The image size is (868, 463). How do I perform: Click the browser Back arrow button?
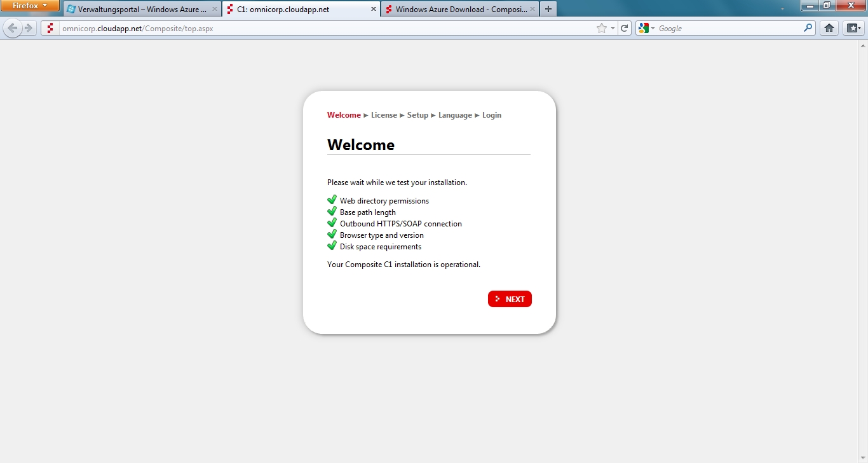(x=12, y=28)
